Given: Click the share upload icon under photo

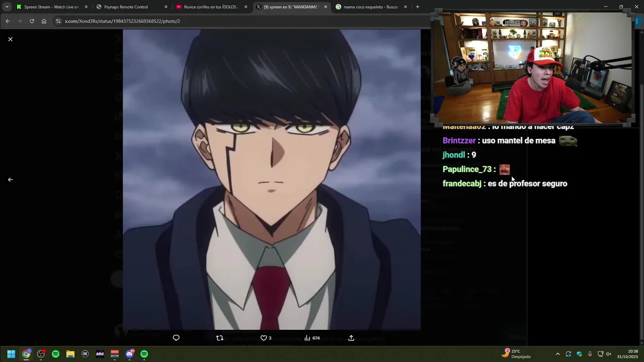Looking at the screenshot, I should click(351, 338).
